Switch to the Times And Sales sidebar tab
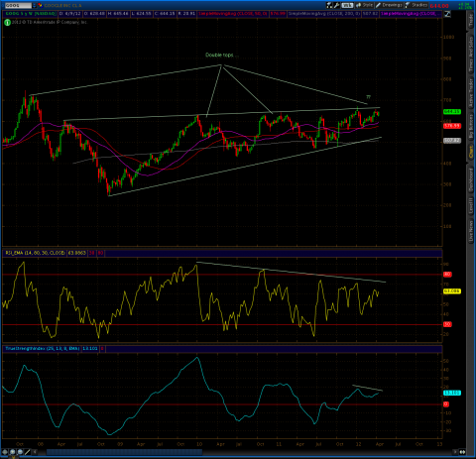 [471, 55]
